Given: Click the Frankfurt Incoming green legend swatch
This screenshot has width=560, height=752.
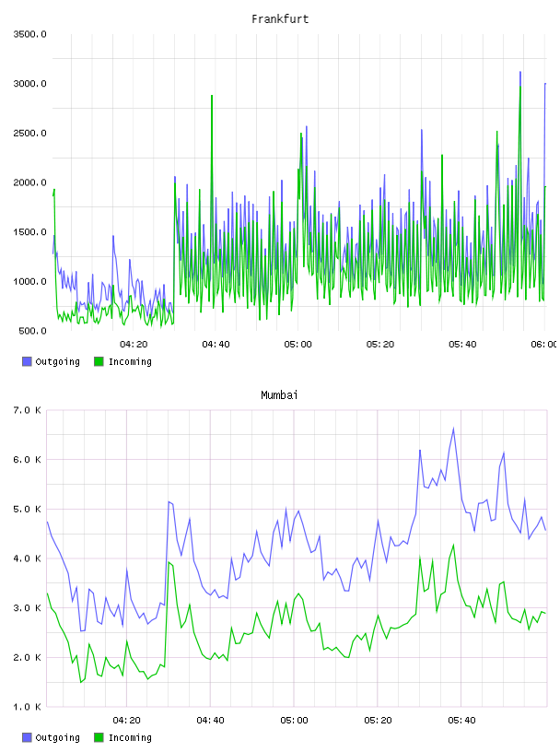Looking at the screenshot, I should [99, 361].
